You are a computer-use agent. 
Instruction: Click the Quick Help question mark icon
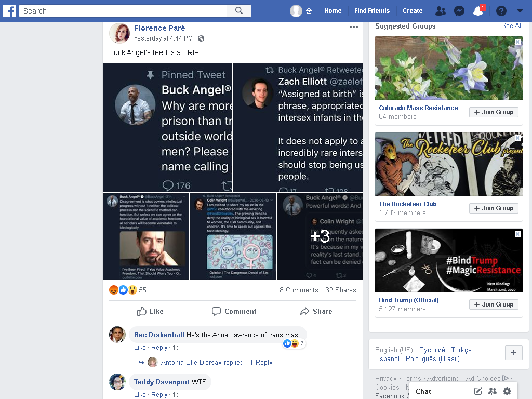pos(501,11)
